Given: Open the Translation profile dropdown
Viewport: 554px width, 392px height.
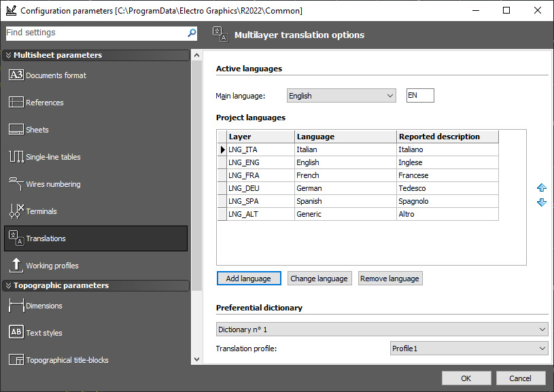Looking at the screenshot, I should click(469, 349).
